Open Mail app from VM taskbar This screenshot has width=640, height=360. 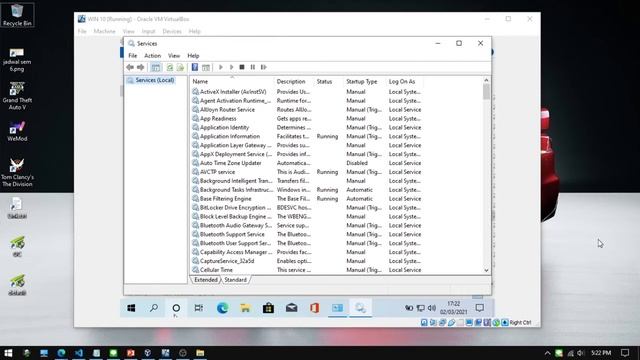[x=291, y=308]
